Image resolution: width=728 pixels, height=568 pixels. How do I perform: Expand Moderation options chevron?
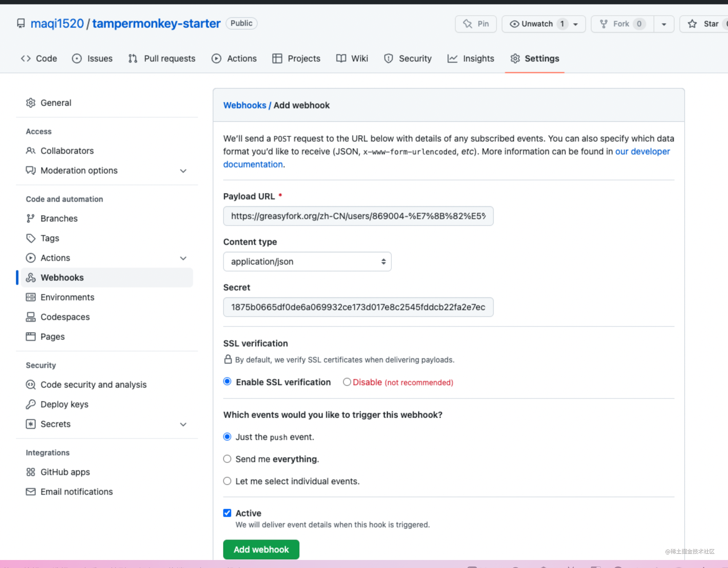(x=183, y=171)
